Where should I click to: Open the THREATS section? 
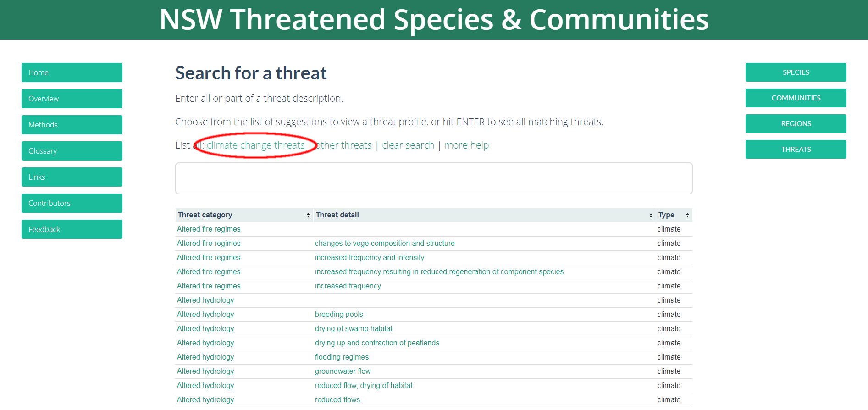pyautogui.click(x=796, y=149)
